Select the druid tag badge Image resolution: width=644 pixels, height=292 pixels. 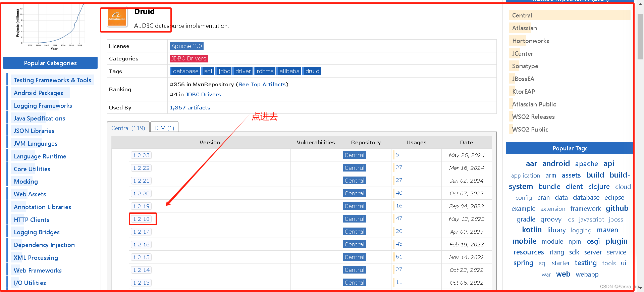tap(312, 71)
